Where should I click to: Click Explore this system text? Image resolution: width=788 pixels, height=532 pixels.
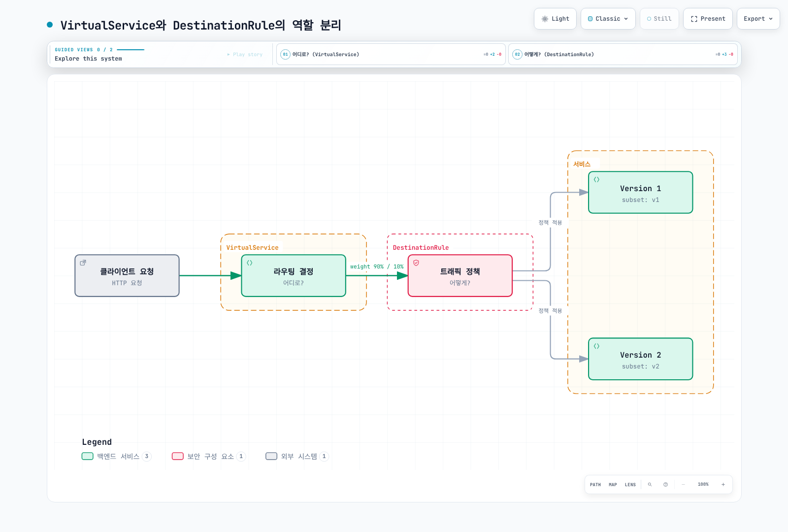tap(88, 59)
